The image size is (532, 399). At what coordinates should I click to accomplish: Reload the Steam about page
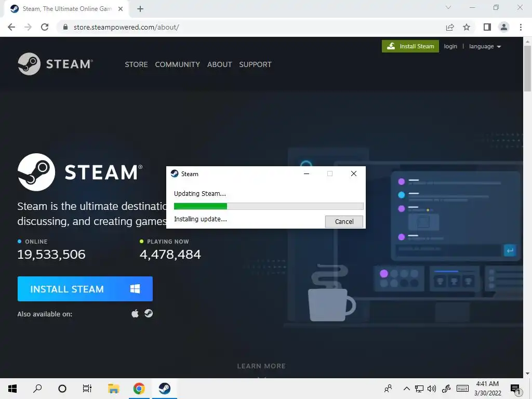(45, 27)
